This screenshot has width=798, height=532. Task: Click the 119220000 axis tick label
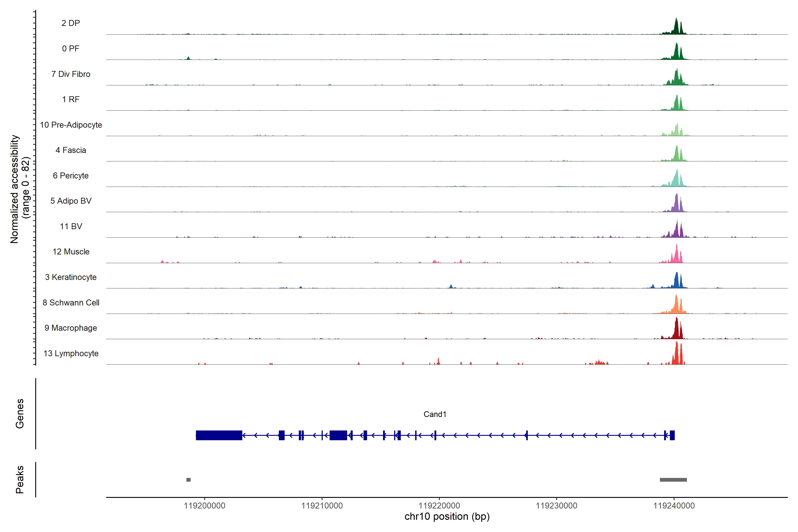[x=439, y=506]
